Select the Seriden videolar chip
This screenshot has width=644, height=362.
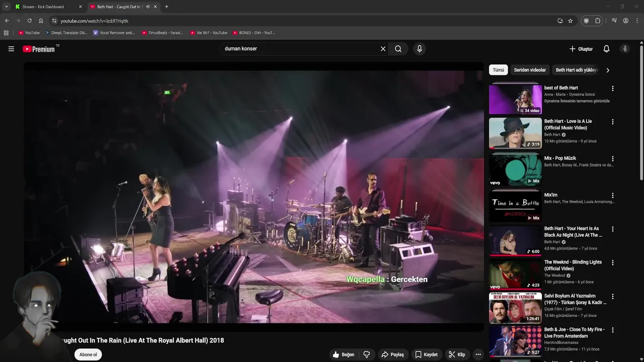pos(530,70)
